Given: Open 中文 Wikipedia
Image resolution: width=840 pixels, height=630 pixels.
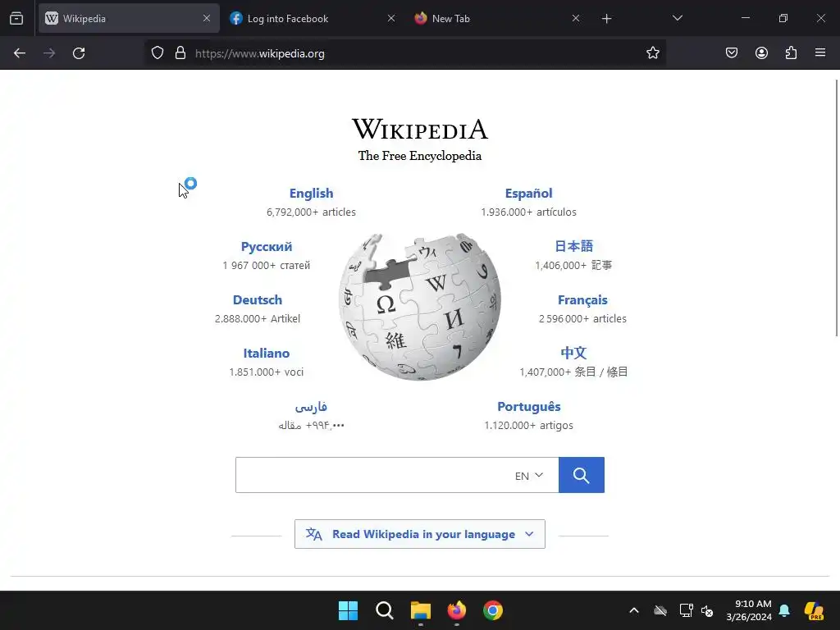Looking at the screenshot, I should pyautogui.click(x=573, y=353).
